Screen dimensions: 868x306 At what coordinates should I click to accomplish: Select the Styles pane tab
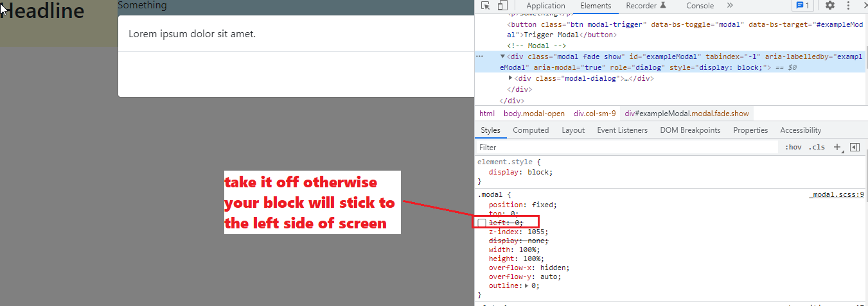click(x=490, y=130)
